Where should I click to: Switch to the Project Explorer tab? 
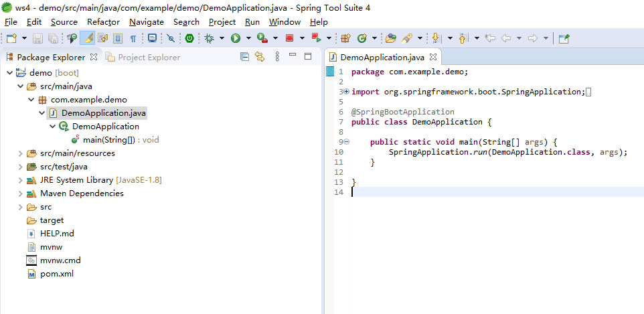coord(143,57)
